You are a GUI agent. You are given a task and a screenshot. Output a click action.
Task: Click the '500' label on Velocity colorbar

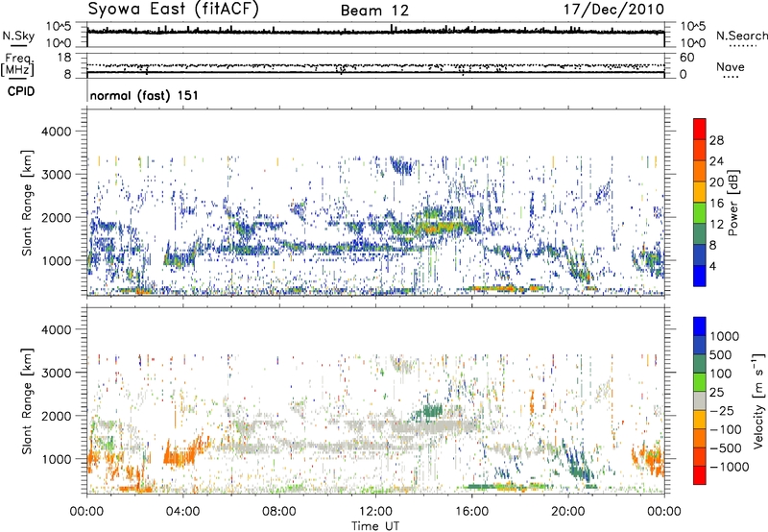coord(720,354)
